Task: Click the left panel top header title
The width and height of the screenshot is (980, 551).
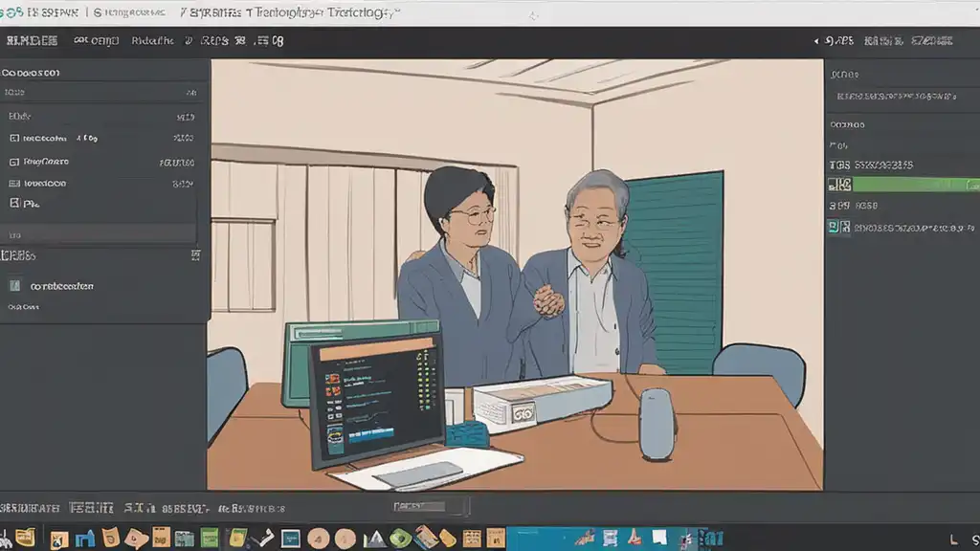Action: point(32,73)
